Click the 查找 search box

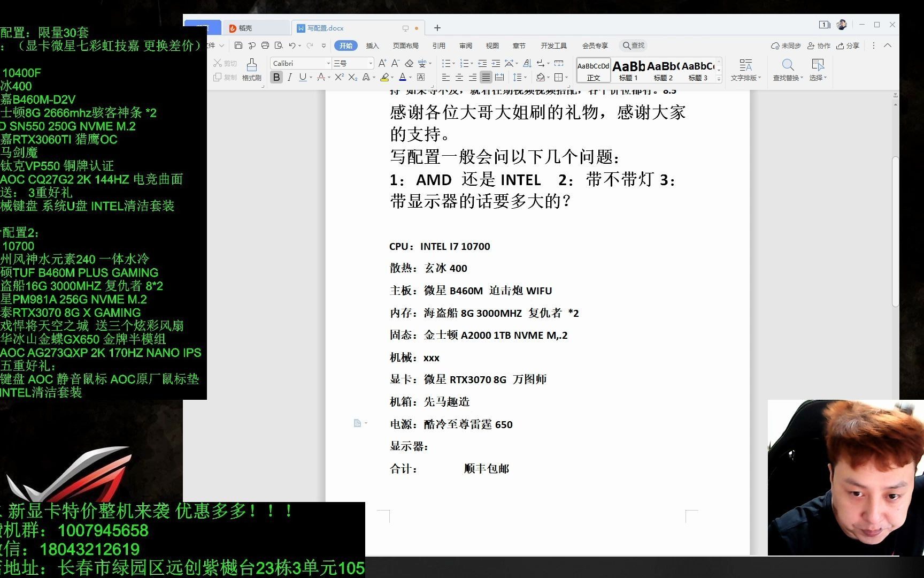point(634,45)
